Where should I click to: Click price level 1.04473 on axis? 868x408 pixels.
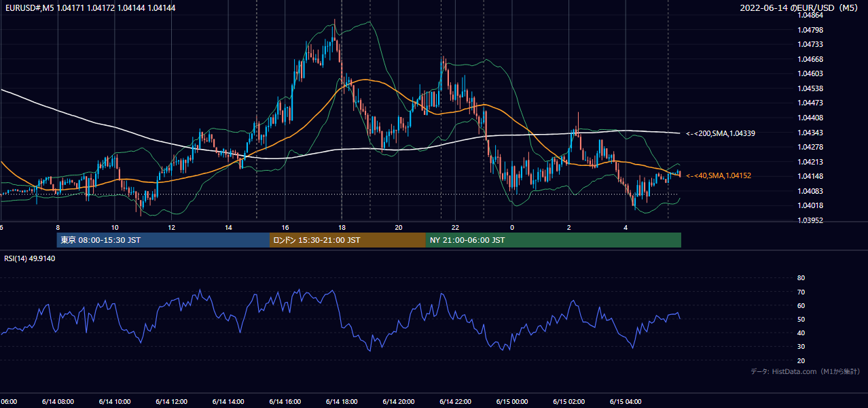point(810,103)
